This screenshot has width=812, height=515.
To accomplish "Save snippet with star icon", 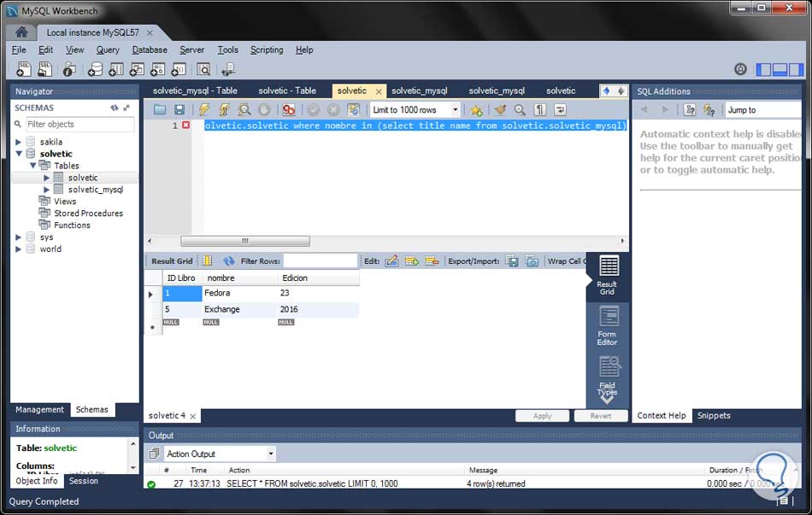I will click(476, 109).
